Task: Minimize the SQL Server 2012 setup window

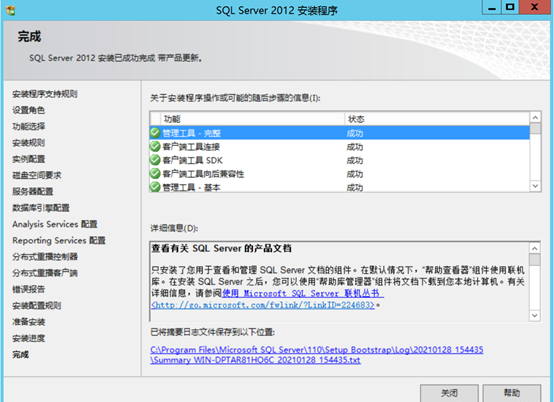Action: tap(491, 7)
